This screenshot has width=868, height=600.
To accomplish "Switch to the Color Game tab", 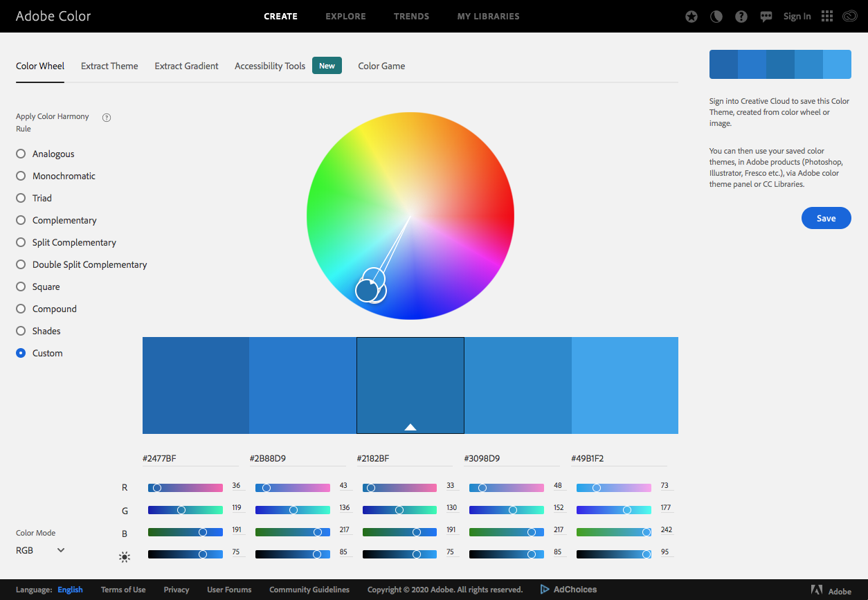I will click(x=381, y=66).
